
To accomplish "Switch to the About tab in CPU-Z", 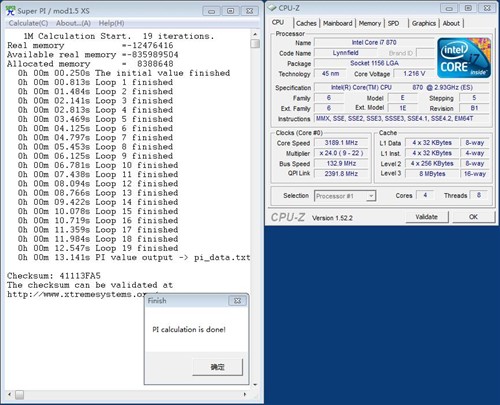I will [x=451, y=23].
